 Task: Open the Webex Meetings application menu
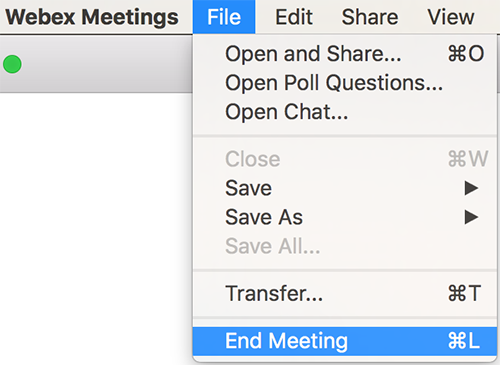(92, 17)
